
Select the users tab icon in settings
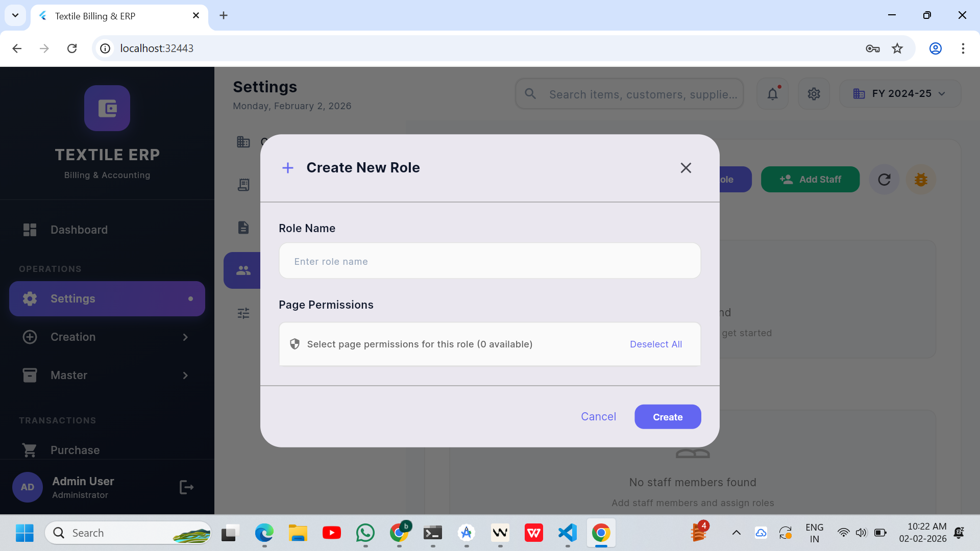243,270
